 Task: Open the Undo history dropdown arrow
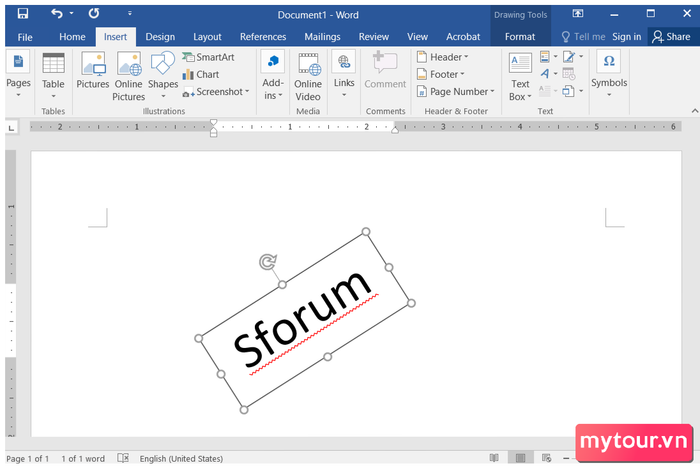click(71, 13)
